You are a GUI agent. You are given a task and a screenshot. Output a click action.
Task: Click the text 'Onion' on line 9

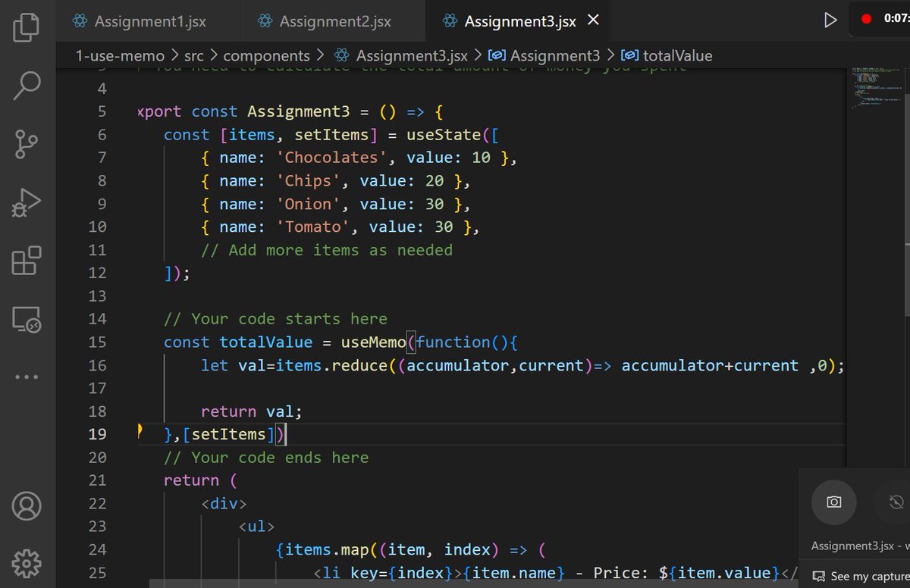click(x=308, y=204)
